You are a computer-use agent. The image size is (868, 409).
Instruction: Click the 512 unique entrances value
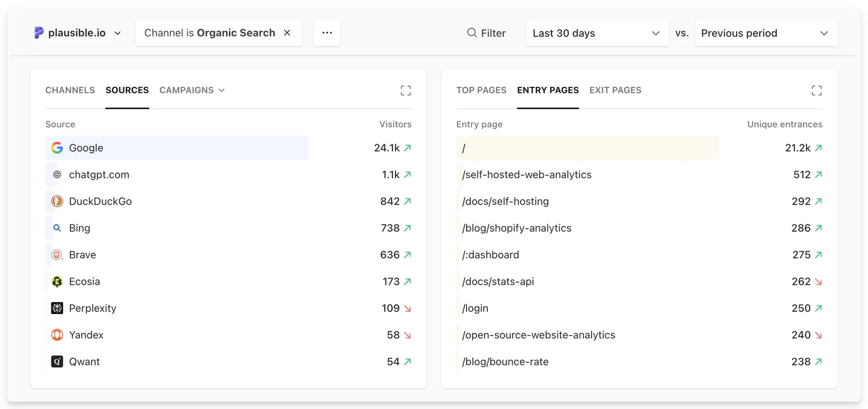point(802,174)
